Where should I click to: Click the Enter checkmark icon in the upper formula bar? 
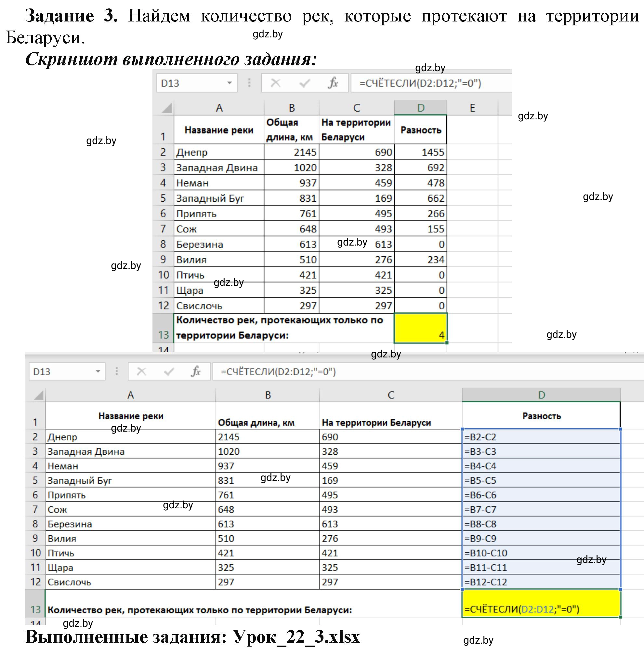click(304, 83)
